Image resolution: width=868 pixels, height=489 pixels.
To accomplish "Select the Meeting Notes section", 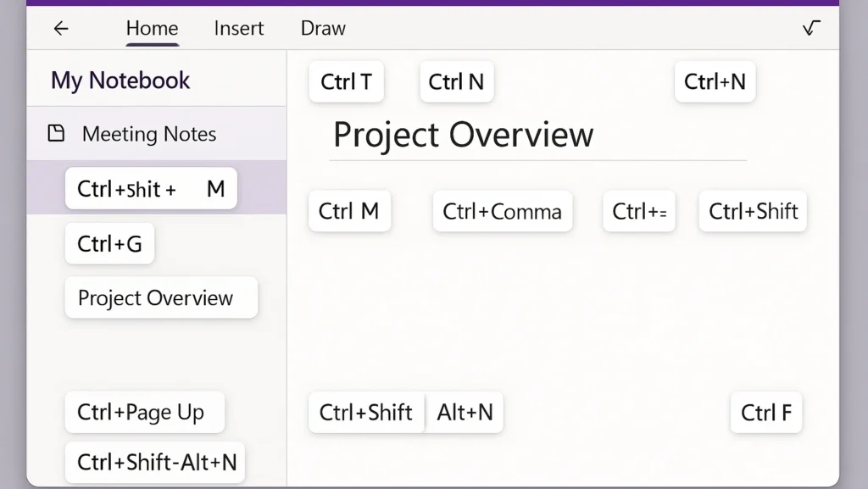I will [148, 133].
